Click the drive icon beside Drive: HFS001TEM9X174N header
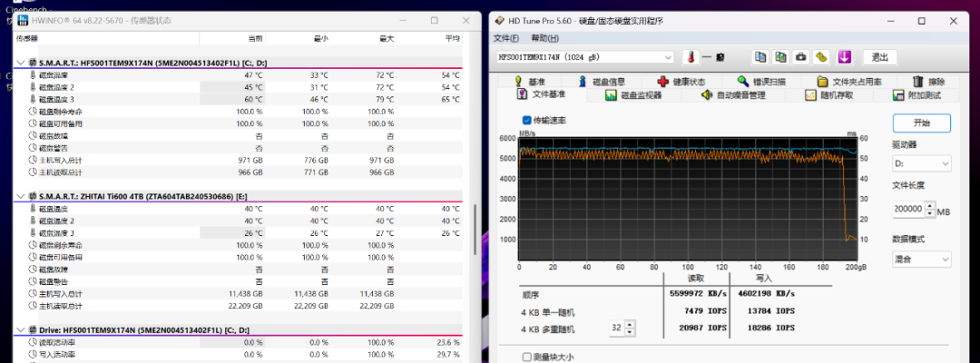Viewport: 980px width, 363px height. (34, 330)
